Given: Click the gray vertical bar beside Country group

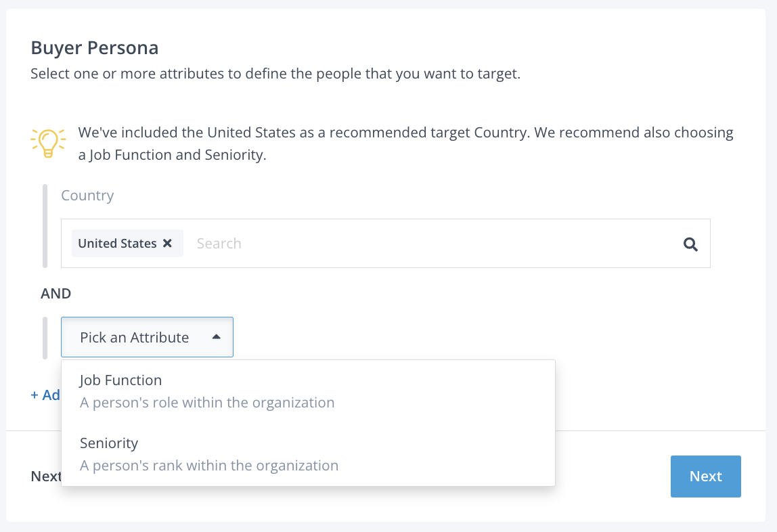Looking at the screenshot, I should (x=45, y=226).
